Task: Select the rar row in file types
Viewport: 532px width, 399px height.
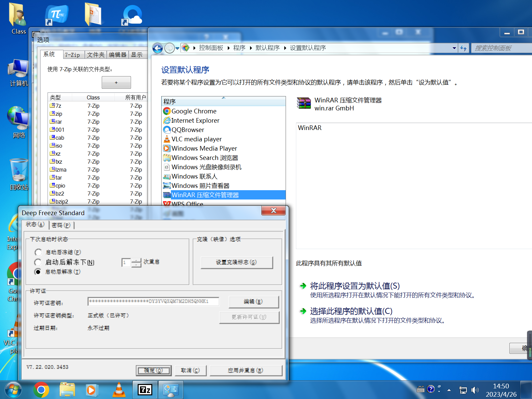Action: click(x=98, y=122)
